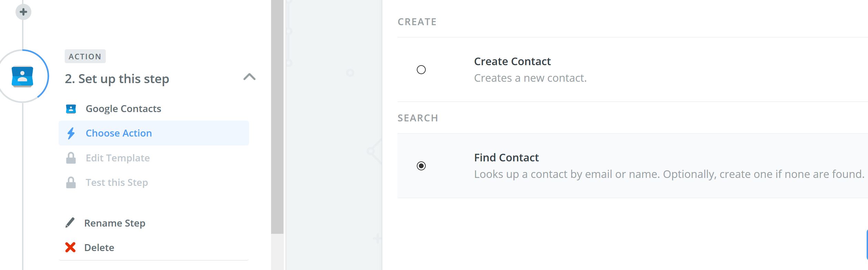The height and width of the screenshot is (270, 868).
Task: Click the Create Contact option title
Action: (x=512, y=61)
